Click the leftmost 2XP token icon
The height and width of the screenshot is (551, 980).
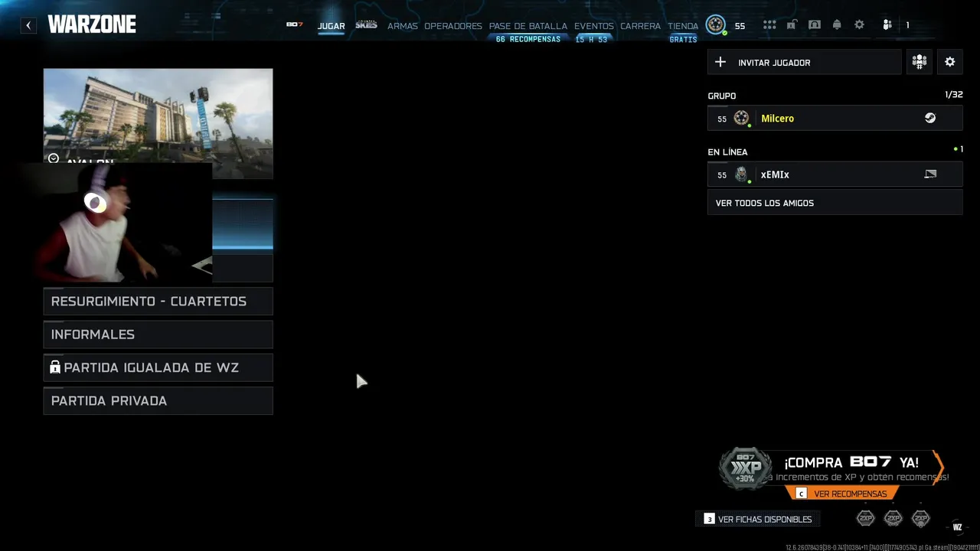pyautogui.click(x=865, y=519)
